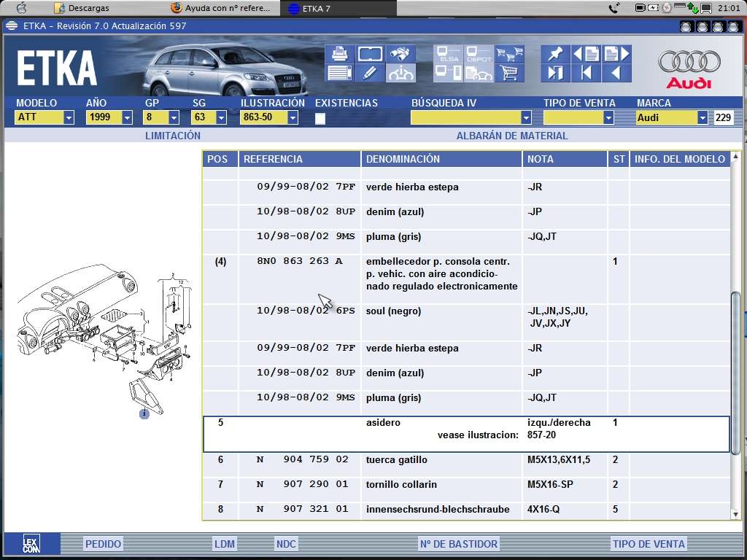Jump to the first entry with the bar-arrow icon
The width and height of the screenshot is (747, 560).
[586, 73]
